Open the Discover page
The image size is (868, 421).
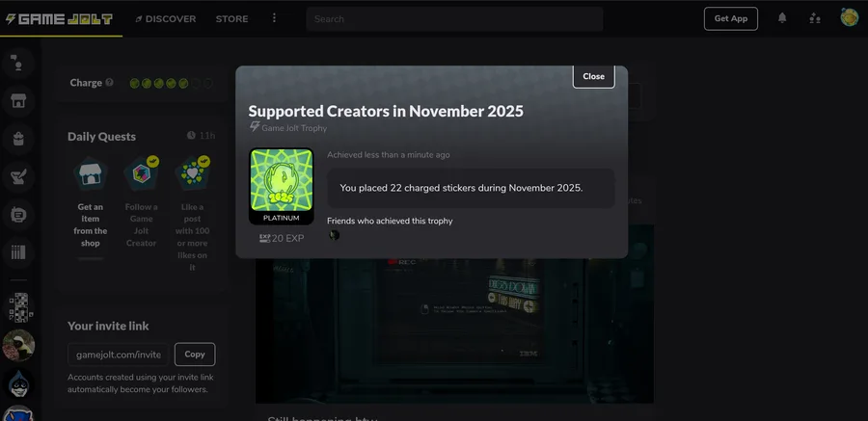[166, 19]
